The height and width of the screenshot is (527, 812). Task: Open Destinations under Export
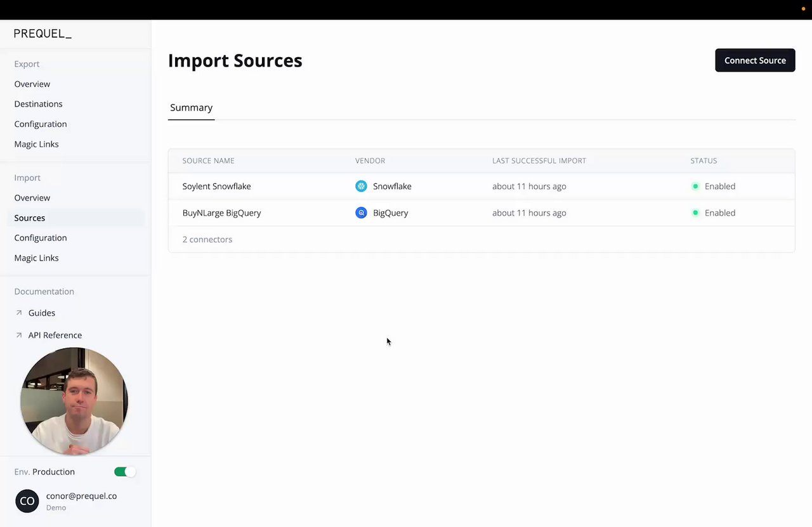[38, 104]
